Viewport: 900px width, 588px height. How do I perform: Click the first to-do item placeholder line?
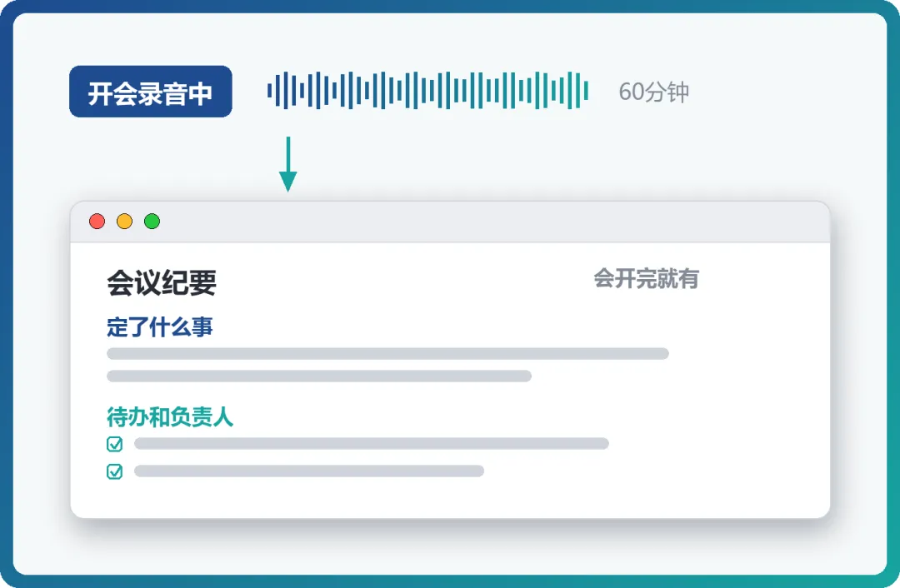point(372,443)
